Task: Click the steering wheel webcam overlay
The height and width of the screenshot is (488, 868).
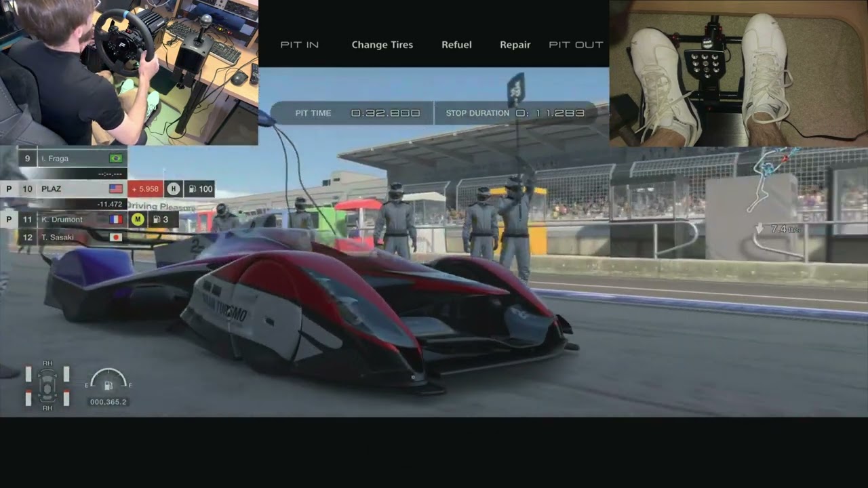Action: coord(129,73)
